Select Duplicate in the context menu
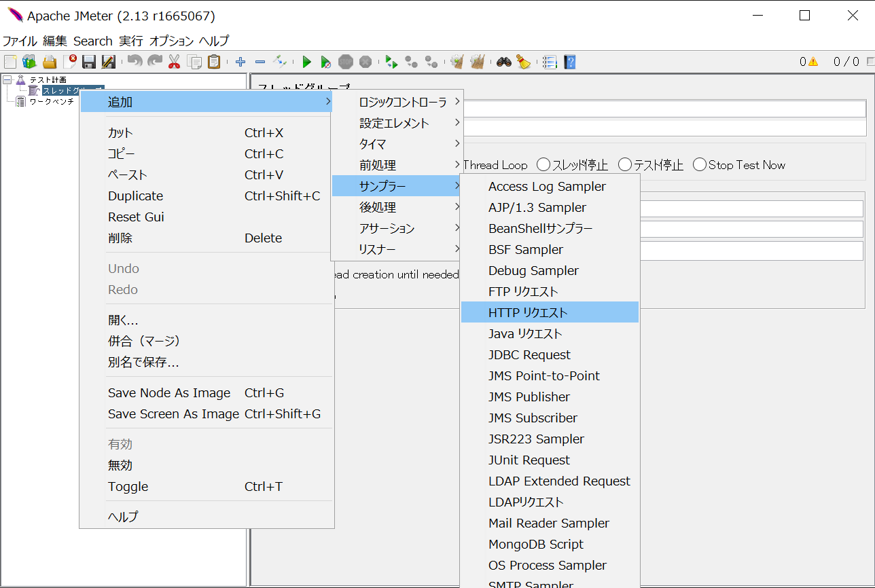 coord(135,196)
